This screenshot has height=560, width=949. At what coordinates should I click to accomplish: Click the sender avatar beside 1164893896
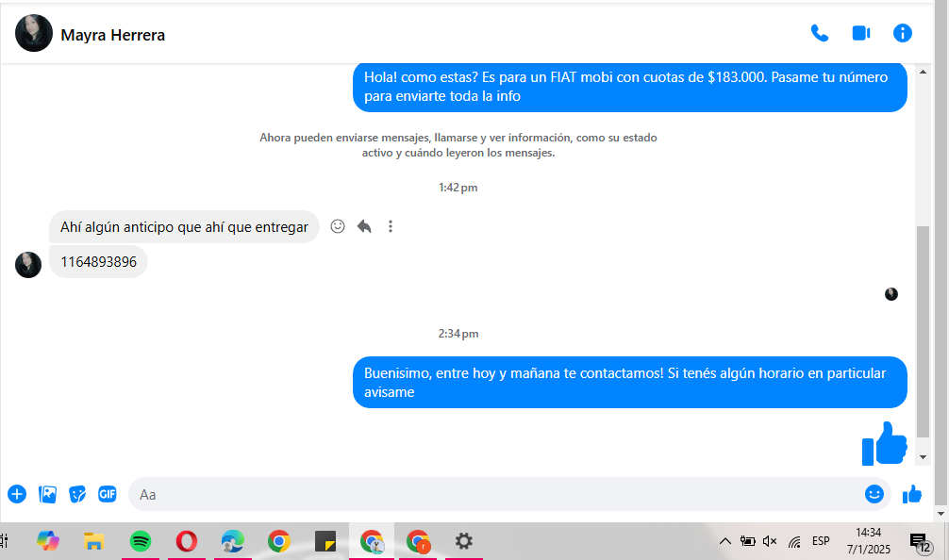pyautogui.click(x=28, y=265)
